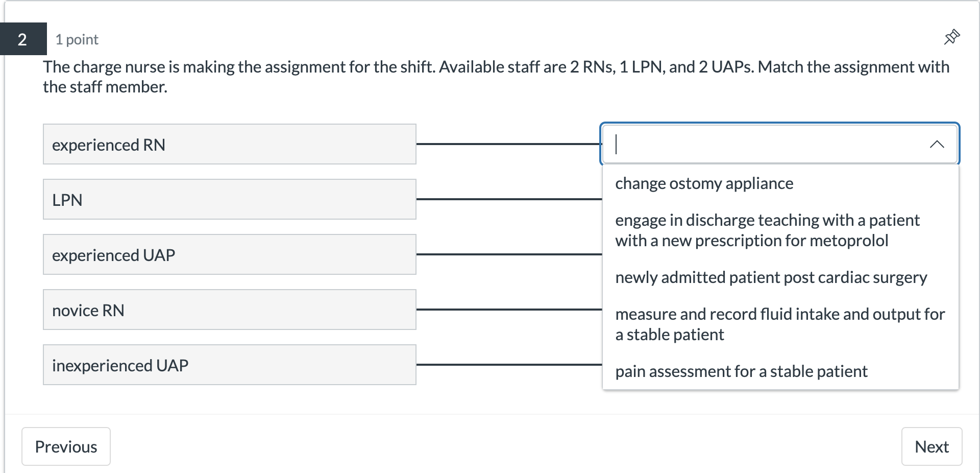Click the "LPN" match box
Viewport: 980px width, 473px height.
(x=229, y=199)
